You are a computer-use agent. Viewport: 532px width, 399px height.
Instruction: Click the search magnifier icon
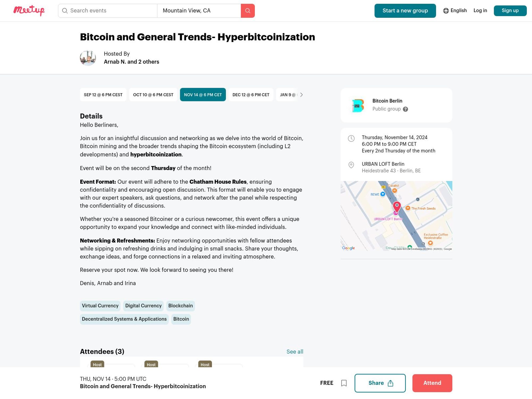(248, 10)
